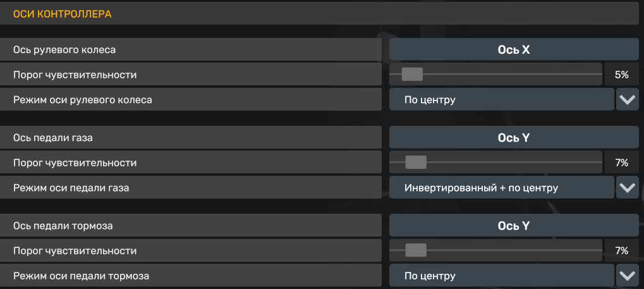Click the 7% brake pedal threshold value box
Image resolution: width=644 pixels, height=289 pixels.
tap(621, 250)
